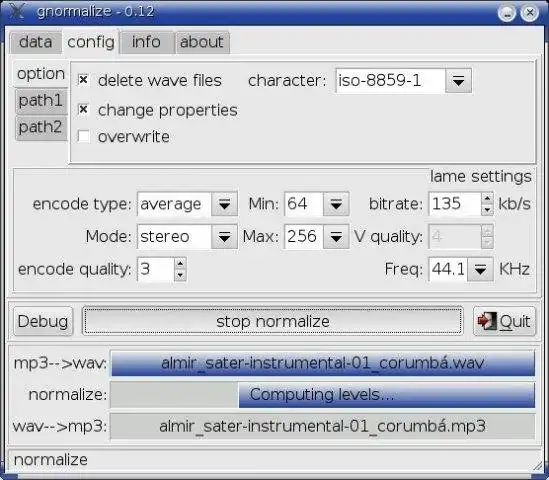Viewport: 549px width, 480px height.
Task: Open the encode type dropdown arrow
Action: [x=224, y=204]
